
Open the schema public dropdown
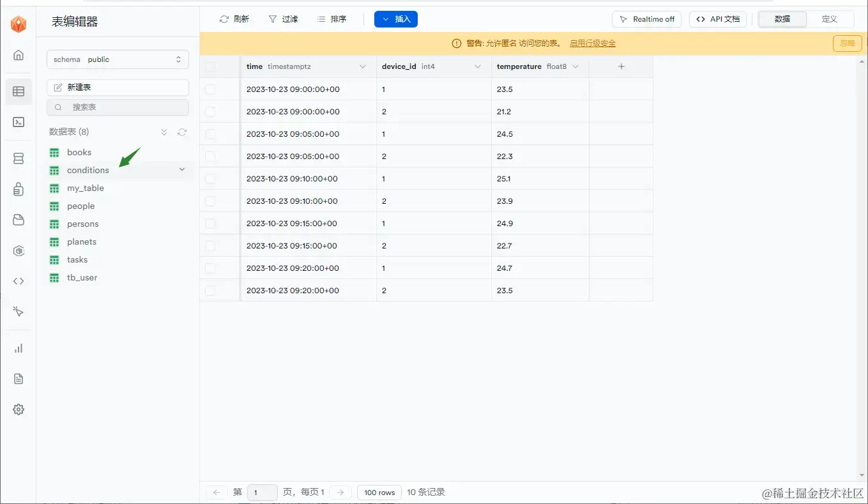(x=118, y=59)
